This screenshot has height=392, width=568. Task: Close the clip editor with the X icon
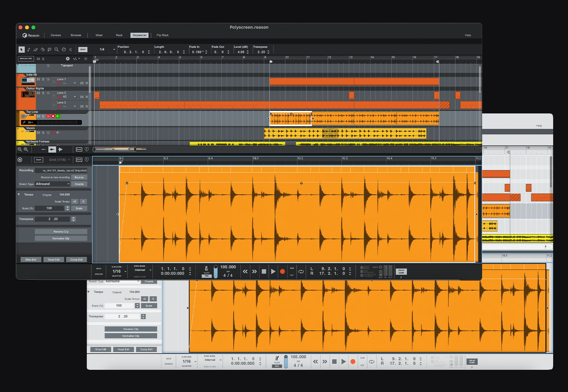pyautogui.click(x=20, y=160)
